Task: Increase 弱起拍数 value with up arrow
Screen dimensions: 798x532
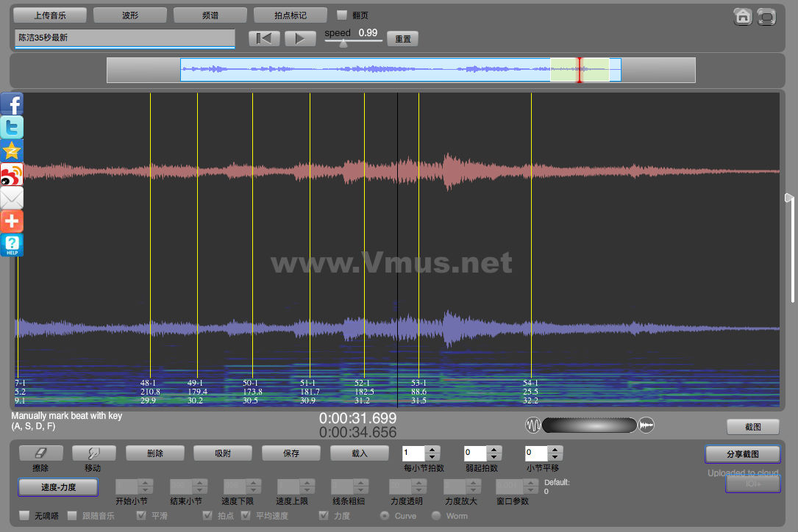Action: [x=494, y=450]
